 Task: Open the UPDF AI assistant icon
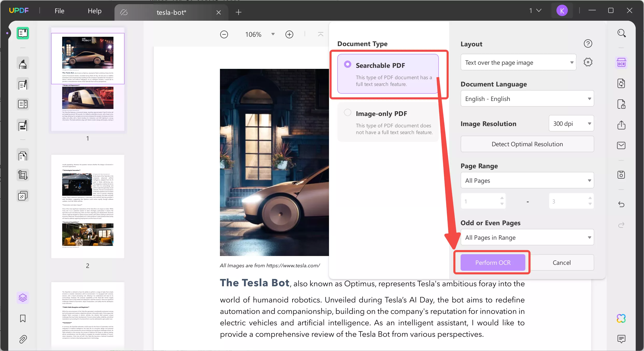pyautogui.click(x=621, y=318)
